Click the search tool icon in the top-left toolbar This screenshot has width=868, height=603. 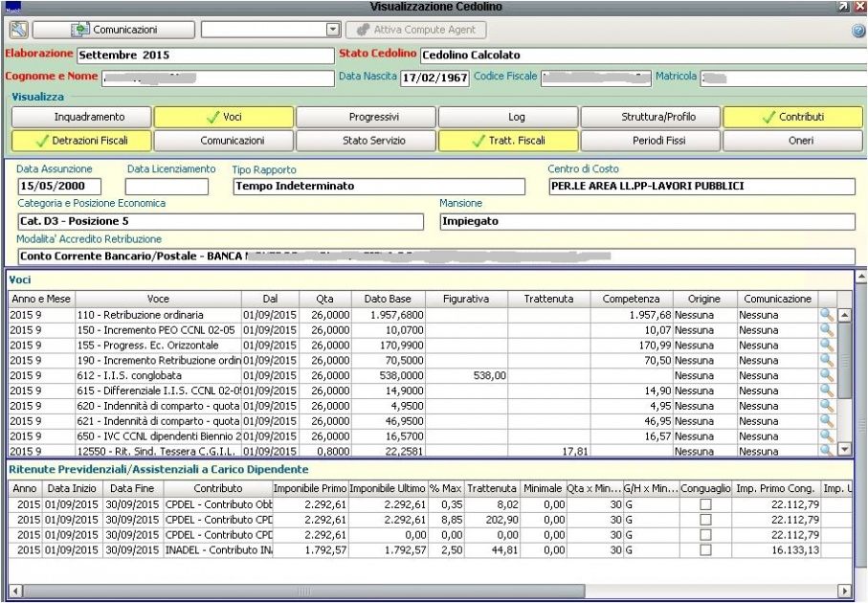click(x=18, y=30)
